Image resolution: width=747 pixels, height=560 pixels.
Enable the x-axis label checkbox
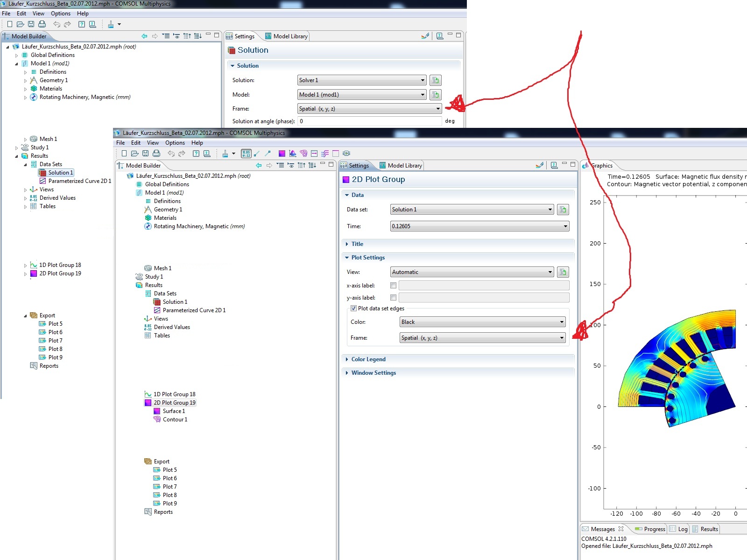[394, 286]
